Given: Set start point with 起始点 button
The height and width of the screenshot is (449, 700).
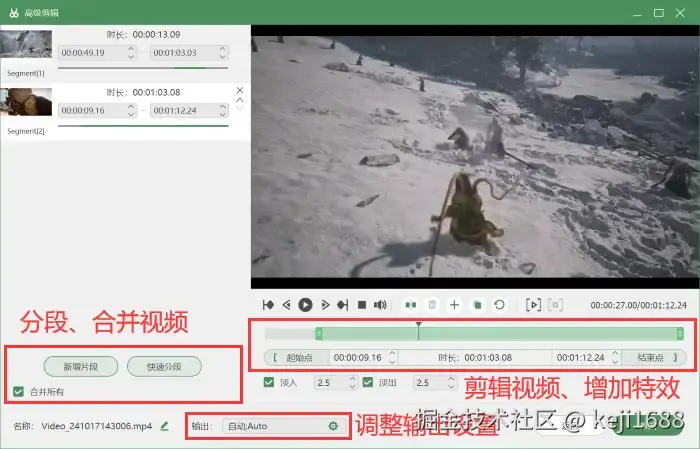Looking at the screenshot, I should coord(296,358).
